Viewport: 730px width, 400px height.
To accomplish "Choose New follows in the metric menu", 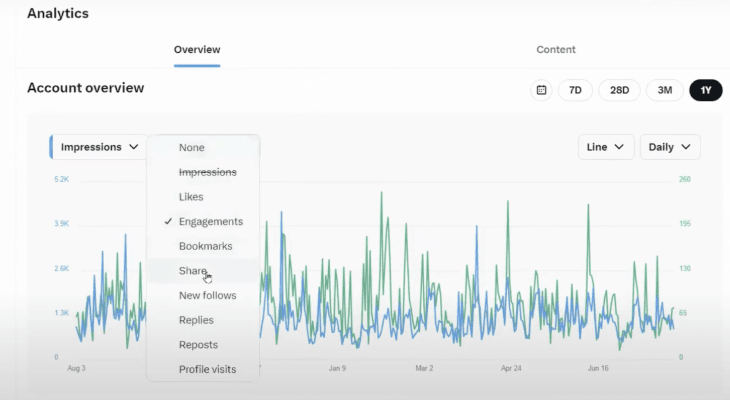I will tap(207, 295).
